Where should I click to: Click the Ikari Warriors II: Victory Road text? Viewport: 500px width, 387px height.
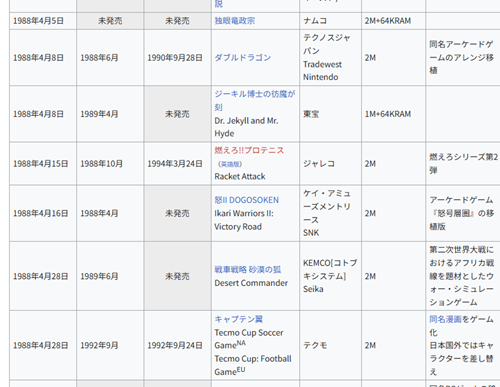coord(244,220)
